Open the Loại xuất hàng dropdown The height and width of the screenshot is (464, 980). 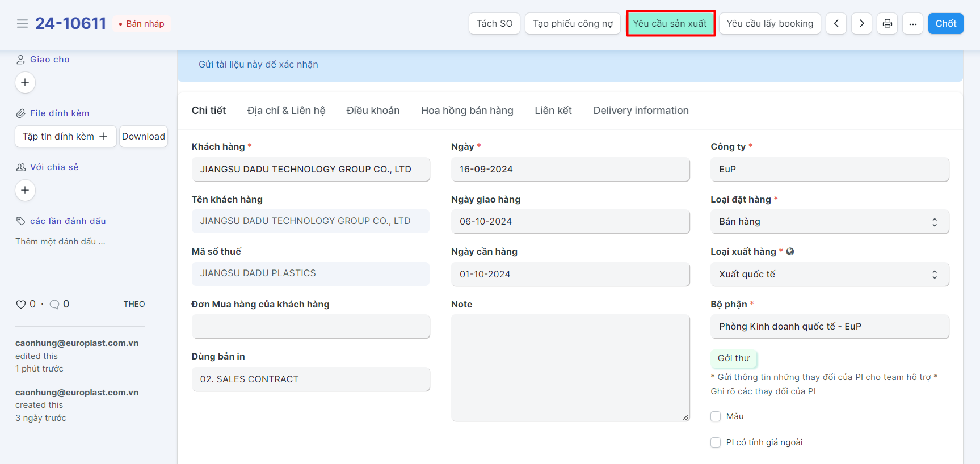point(829,275)
